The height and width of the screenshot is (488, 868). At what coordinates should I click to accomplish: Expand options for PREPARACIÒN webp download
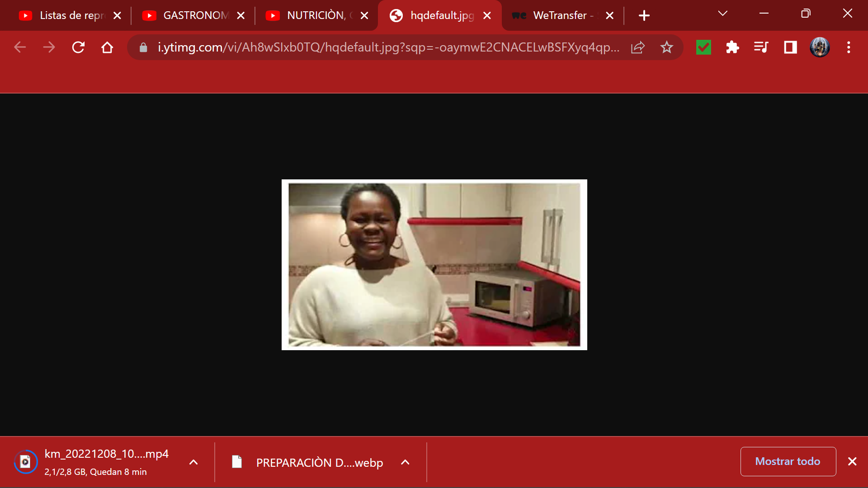(405, 462)
